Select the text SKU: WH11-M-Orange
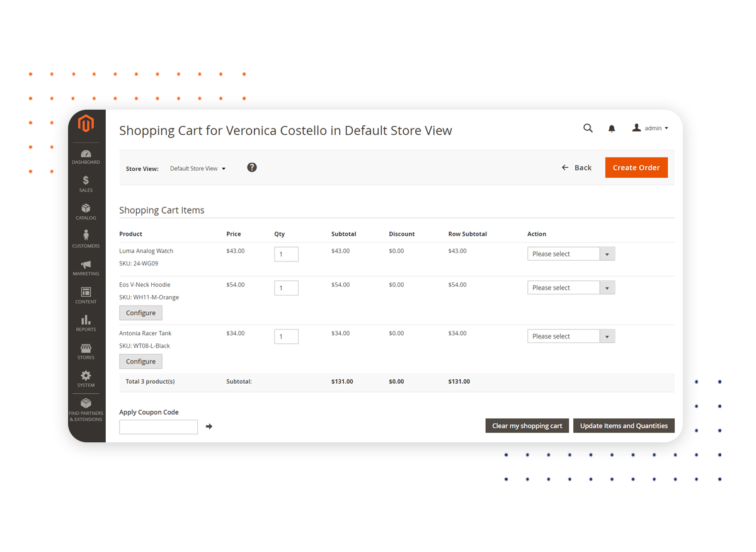 [149, 297]
